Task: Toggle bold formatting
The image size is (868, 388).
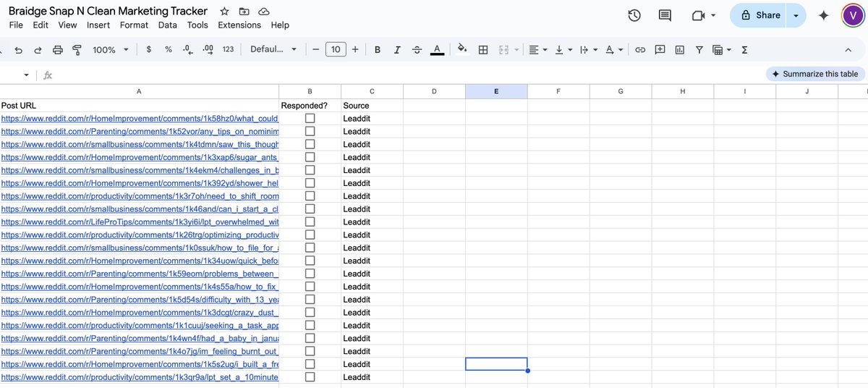Action: click(378, 50)
